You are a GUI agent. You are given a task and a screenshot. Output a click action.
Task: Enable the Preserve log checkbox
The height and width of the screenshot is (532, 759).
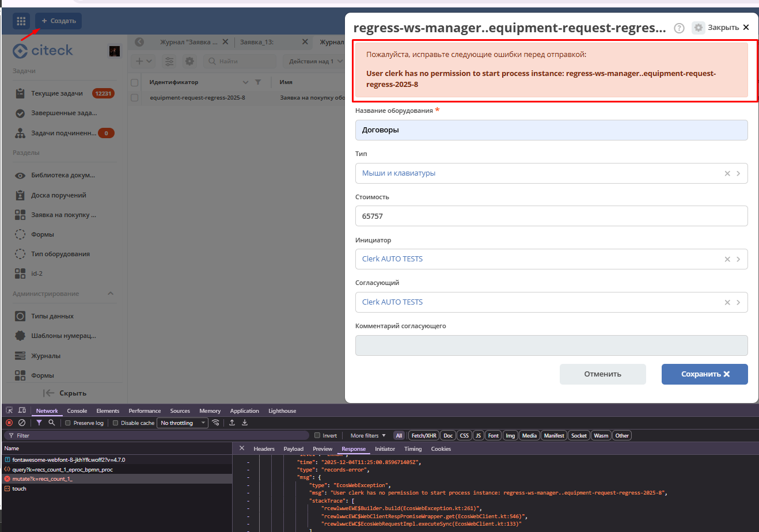point(68,423)
